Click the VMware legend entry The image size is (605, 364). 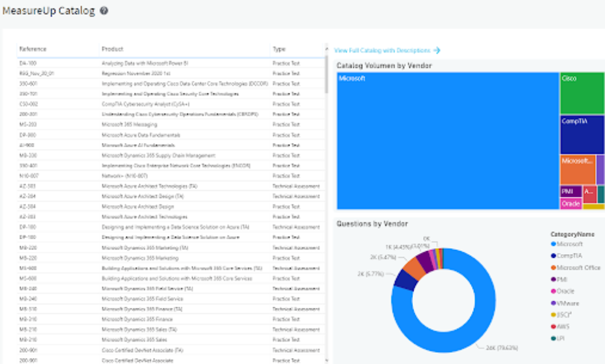pos(565,303)
